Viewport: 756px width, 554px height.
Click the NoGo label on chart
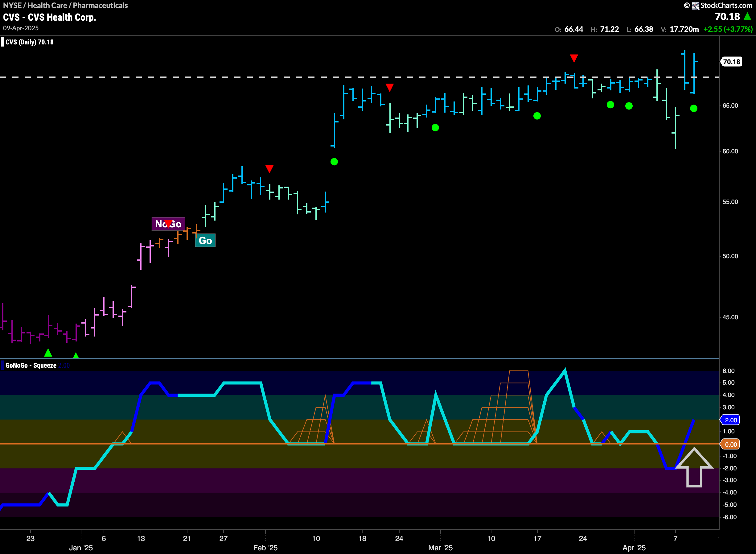point(168,224)
